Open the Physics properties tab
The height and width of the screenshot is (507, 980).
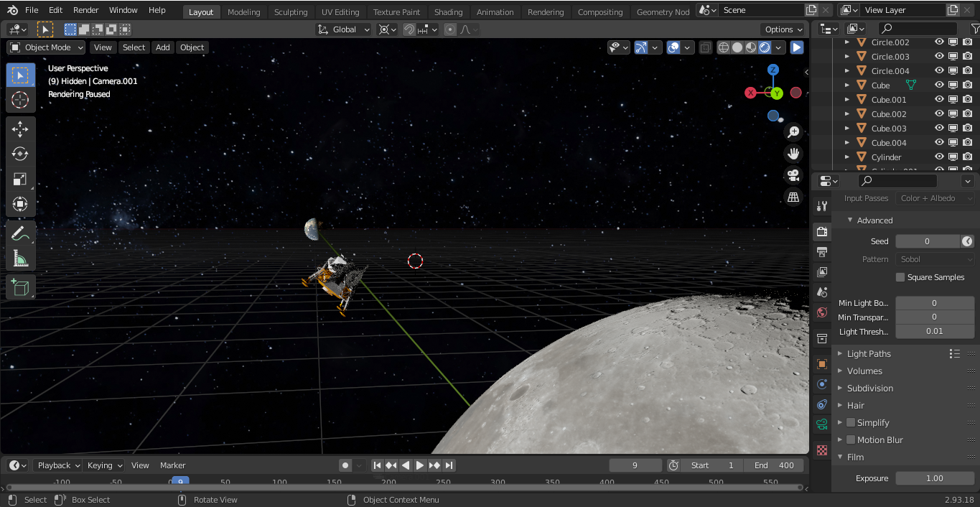pos(822,384)
